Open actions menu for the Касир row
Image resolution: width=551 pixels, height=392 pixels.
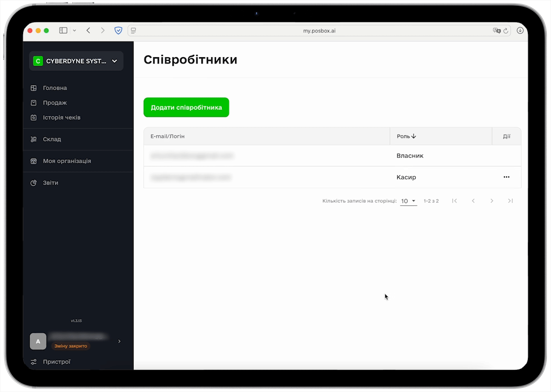point(506,177)
